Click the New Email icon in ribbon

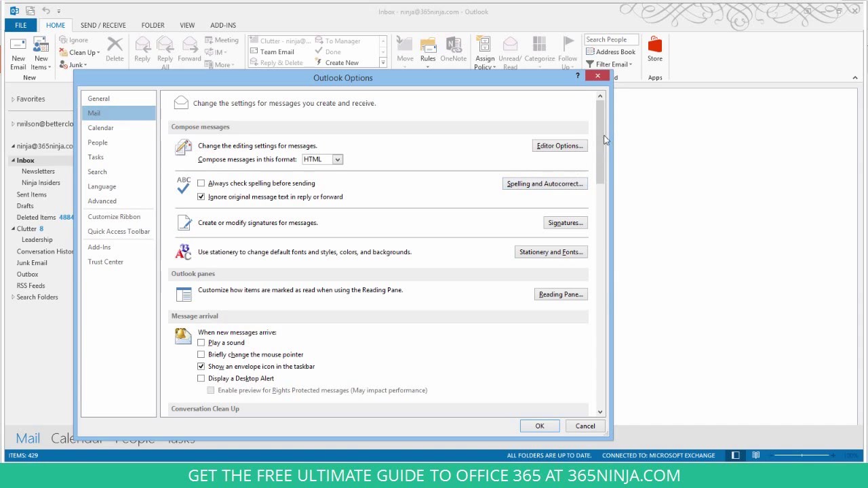pyautogui.click(x=18, y=45)
